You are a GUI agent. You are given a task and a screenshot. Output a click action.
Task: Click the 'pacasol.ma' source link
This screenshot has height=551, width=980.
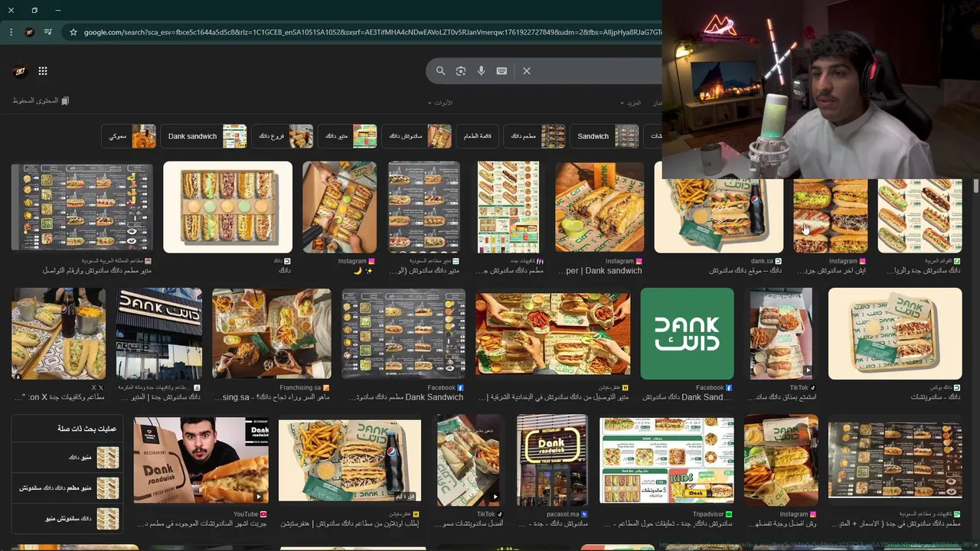[x=567, y=514]
